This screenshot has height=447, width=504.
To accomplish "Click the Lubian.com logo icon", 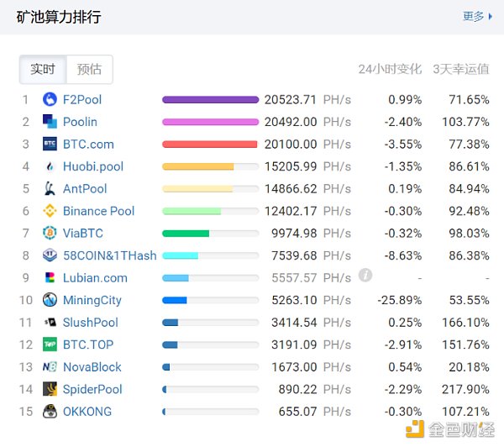I will (x=50, y=277).
